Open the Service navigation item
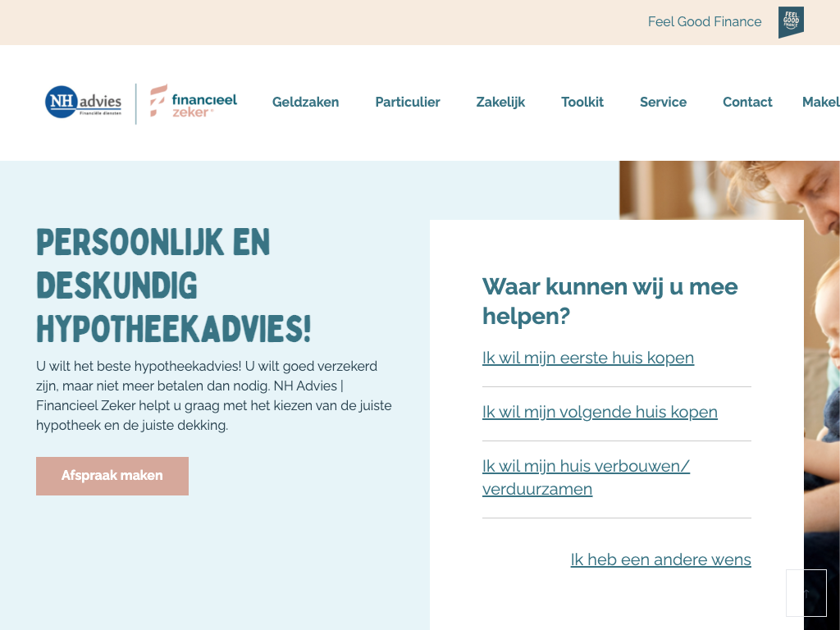The width and height of the screenshot is (840, 630). point(663,103)
